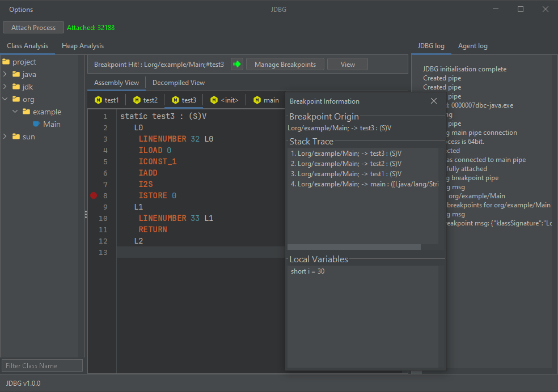Click the Manage Breakpoints button
The height and width of the screenshot is (392, 558).
pos(285,65)
